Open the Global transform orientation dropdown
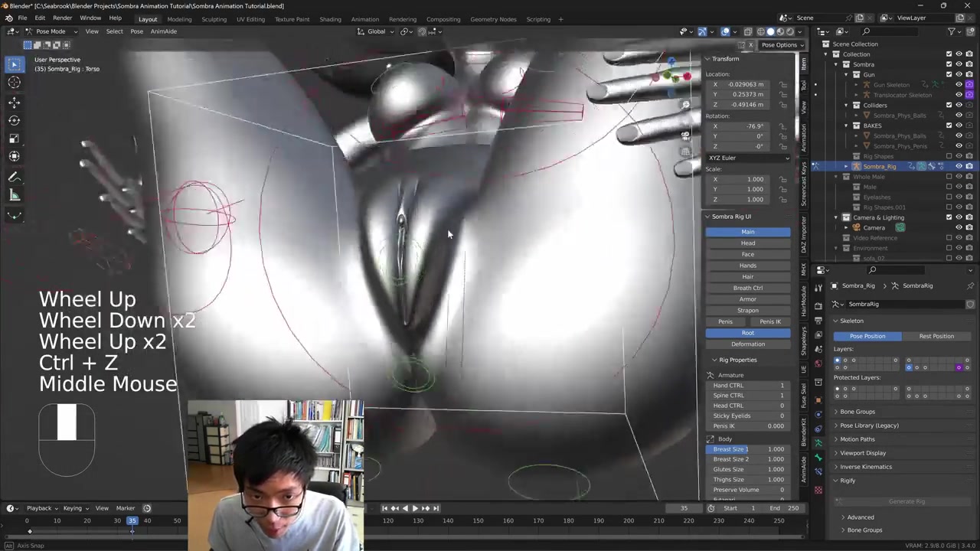The width and height of the screenshot is (980, 551). [x=377, y=31]
